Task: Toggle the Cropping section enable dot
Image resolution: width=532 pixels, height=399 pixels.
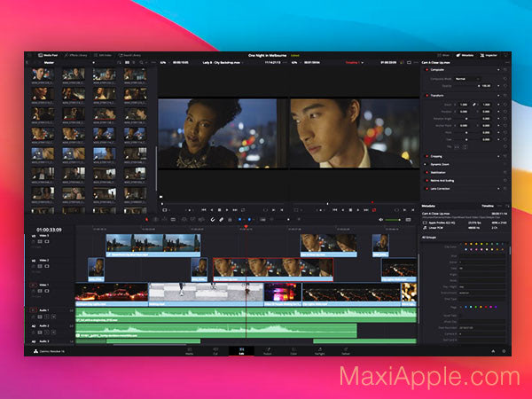Action: [x=426, y=156]
